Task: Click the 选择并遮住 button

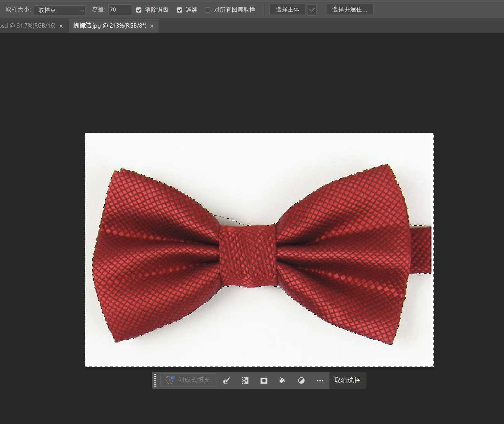Action: pos(349,10)
